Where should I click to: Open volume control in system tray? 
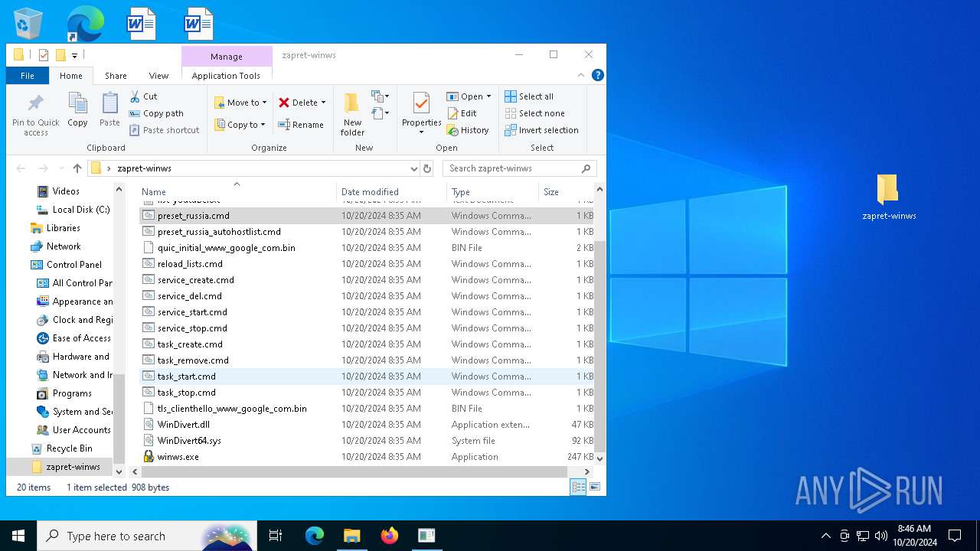(x=880, y=536)
